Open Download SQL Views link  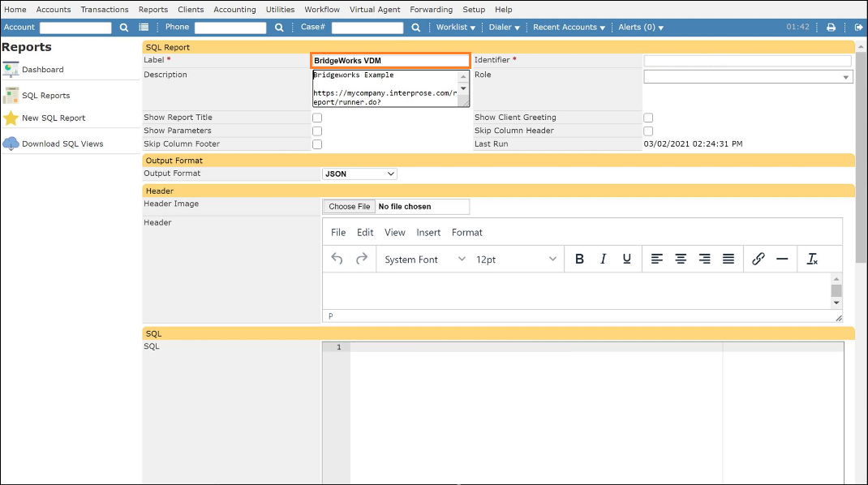pyautogui.click(x=62, y=144)
